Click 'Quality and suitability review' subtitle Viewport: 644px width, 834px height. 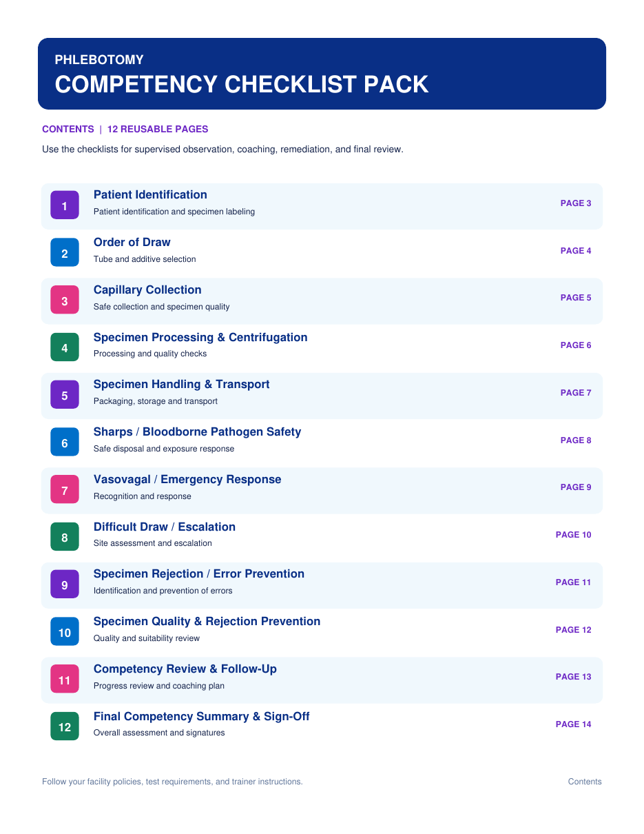click(x=147, y=638)
